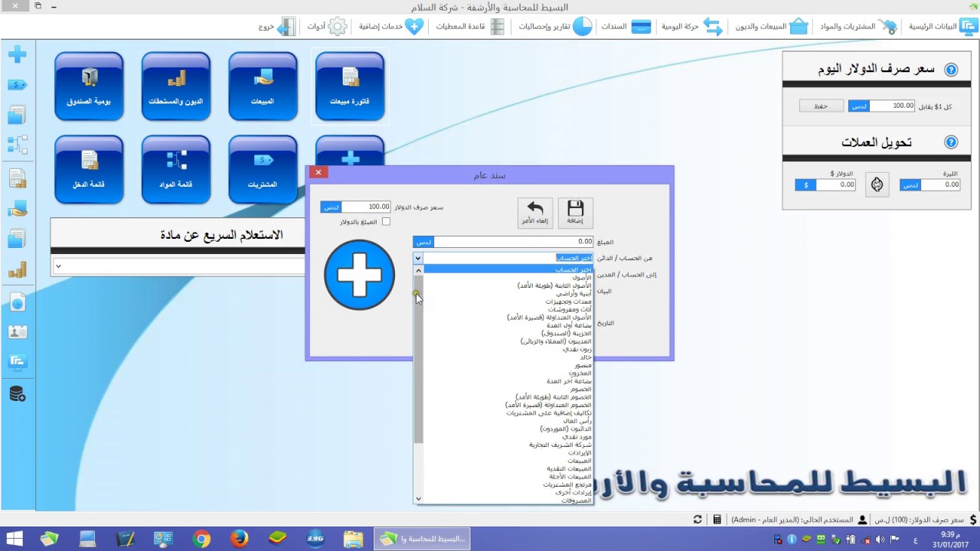Screen dimensions: 980x551
Task: Click the dollar sign icon in status bar
Action: [972, 520]
